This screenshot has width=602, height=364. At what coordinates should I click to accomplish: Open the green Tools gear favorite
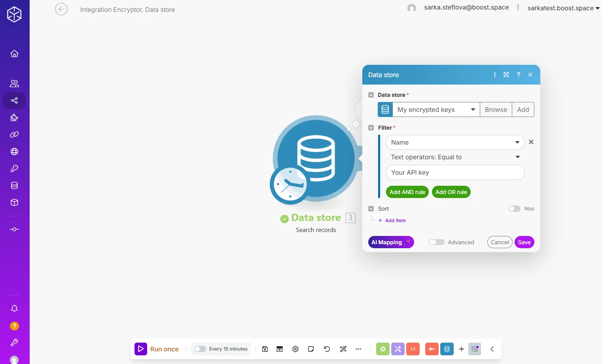[x=383, y=349]
